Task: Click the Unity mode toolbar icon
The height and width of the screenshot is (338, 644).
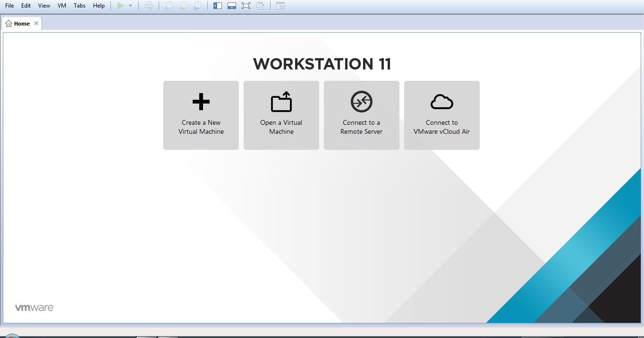Action: tap(260, 6)
